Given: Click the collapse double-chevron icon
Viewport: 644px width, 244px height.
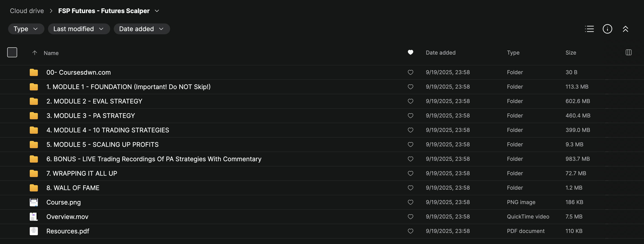Looking at the screenshot, I should click(x=625, y=29).
